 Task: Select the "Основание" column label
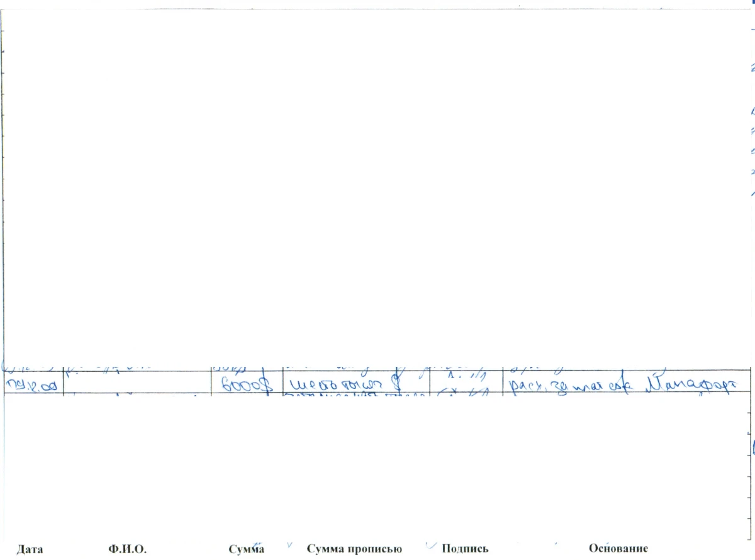(618, 549)
